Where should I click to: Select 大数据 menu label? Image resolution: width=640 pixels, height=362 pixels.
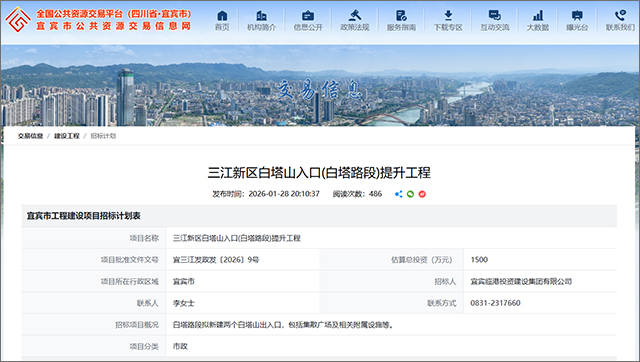[538, 27]
